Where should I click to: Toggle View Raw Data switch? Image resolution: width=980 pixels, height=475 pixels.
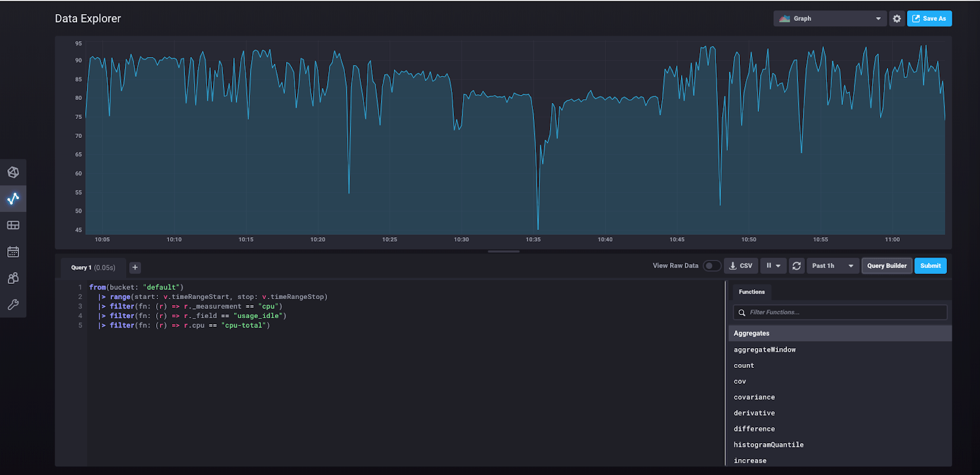(x=712, y=265)
